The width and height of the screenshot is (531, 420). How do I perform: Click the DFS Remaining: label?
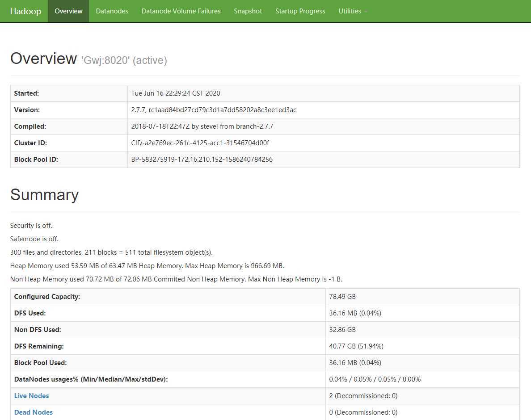39,346
